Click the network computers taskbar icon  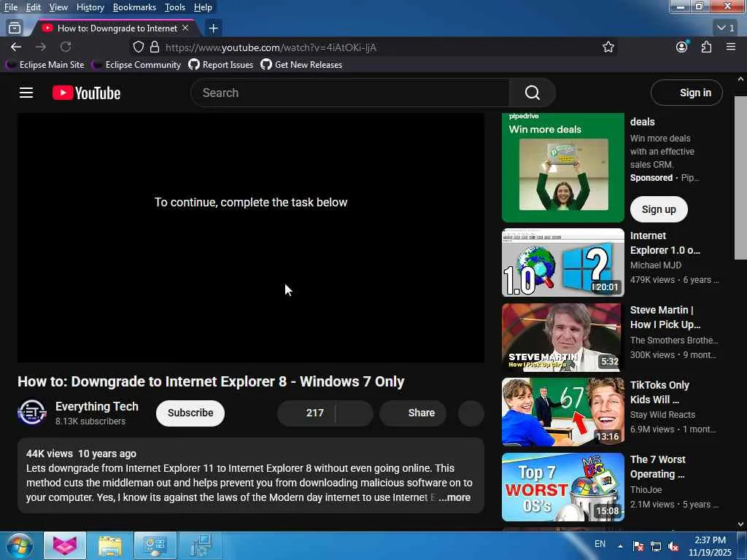click(201, 545)
